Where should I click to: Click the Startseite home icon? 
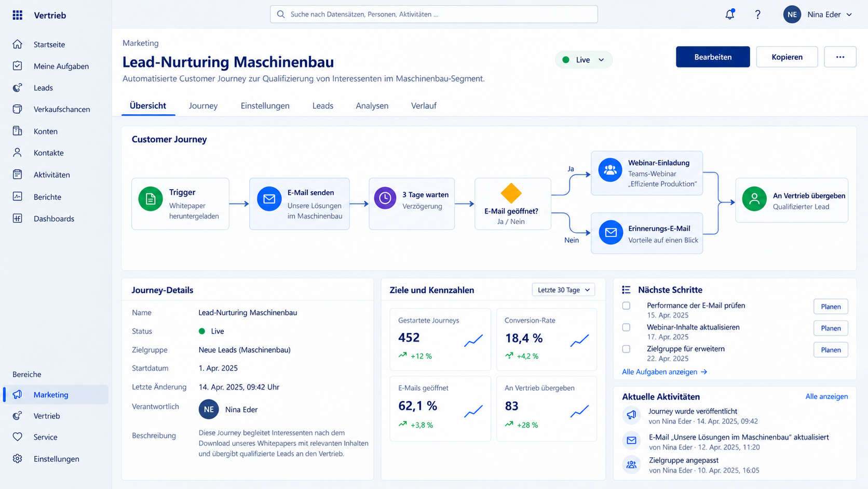click(x=18, y=44)
